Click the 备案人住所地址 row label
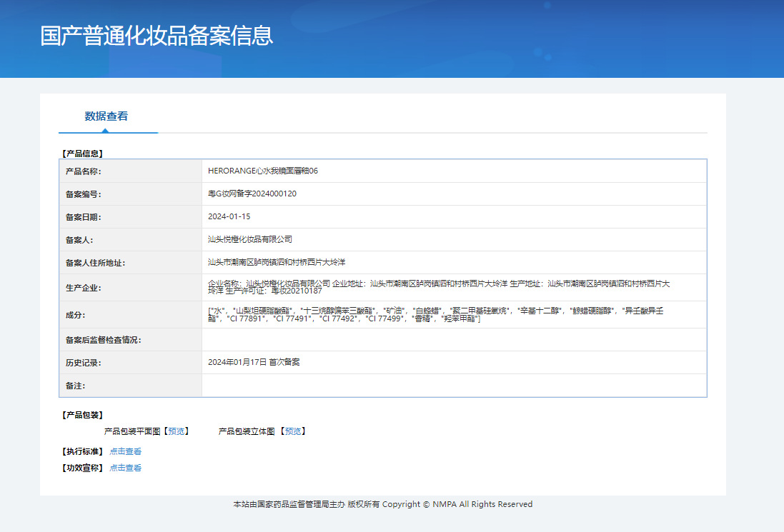The height and width of the screenshot is (532, 784). [x=95, y=264]
